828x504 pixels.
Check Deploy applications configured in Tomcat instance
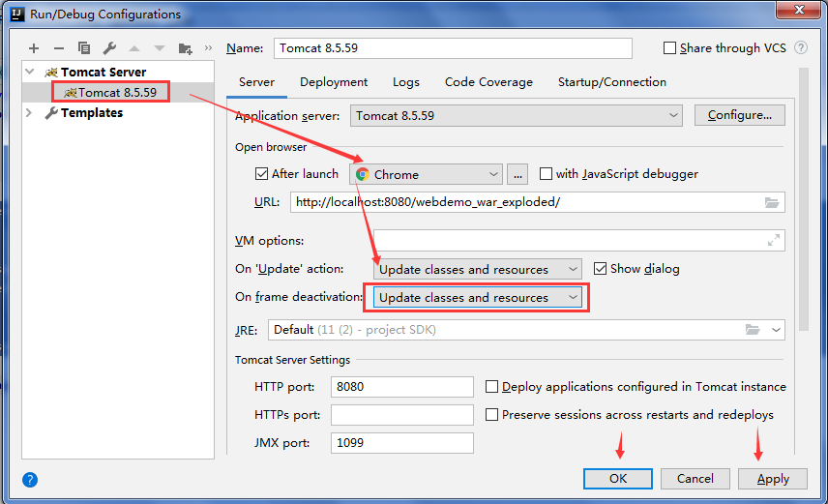[x=491, y=387]
